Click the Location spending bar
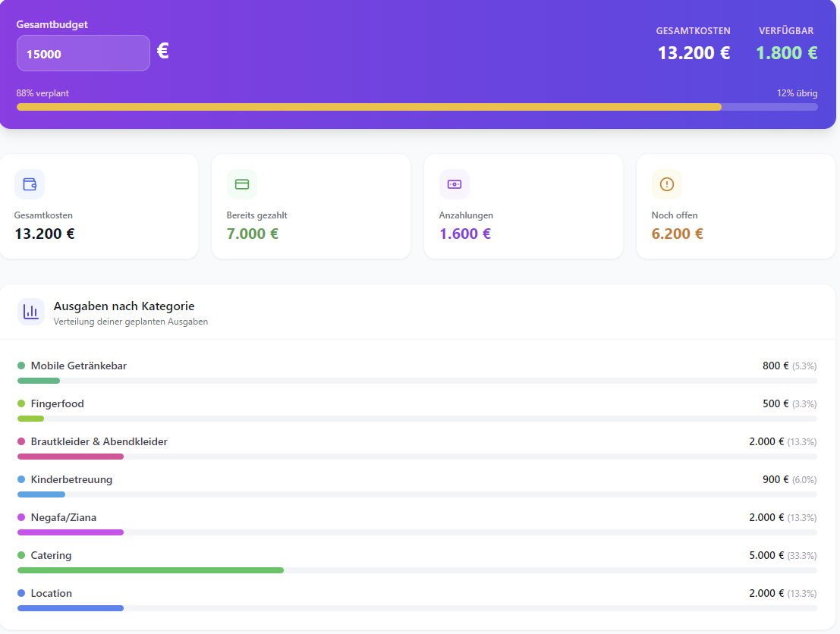Screen dimensions: 840x634 (x=70, y=608)
